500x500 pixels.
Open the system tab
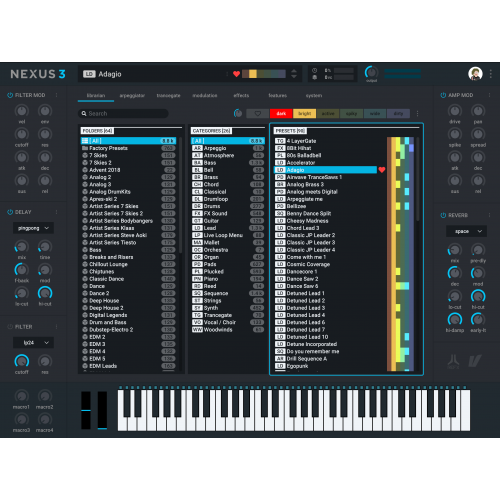pos(314,96)
